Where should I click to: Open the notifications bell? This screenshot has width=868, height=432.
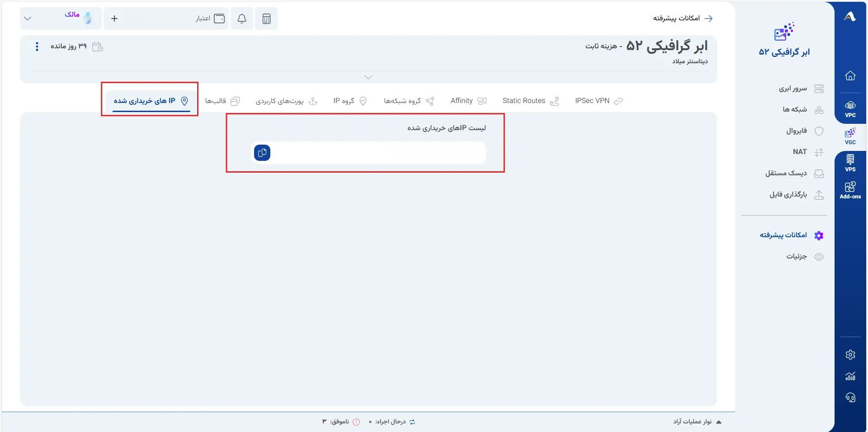242,19
